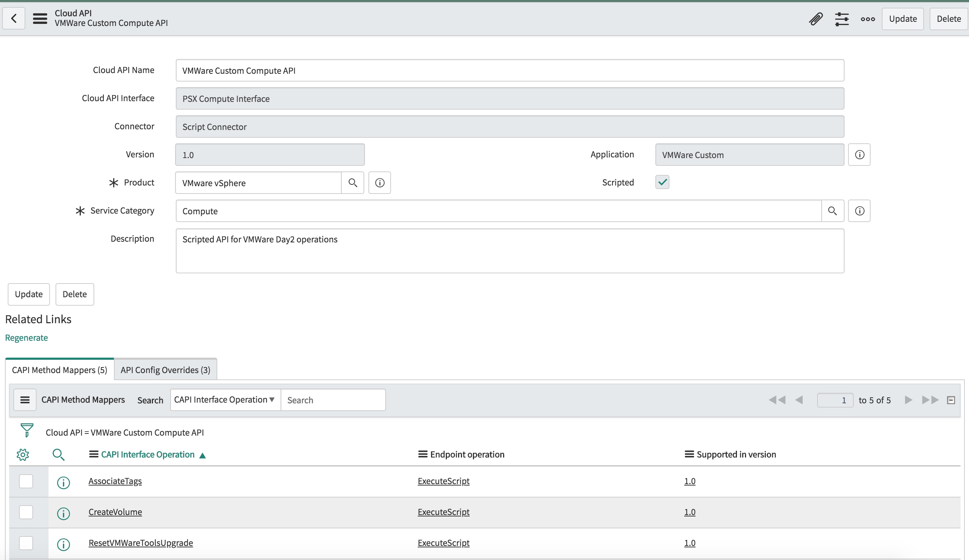This screenshot has height=560, width=969.
Task: Click the Version field showing 1.0
Action: pos(270,154)
